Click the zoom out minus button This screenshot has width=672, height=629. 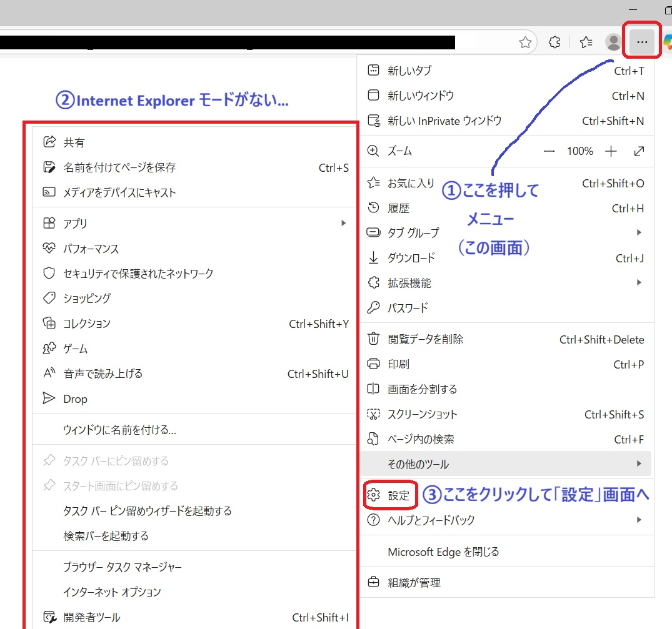[x=549, y=151]
